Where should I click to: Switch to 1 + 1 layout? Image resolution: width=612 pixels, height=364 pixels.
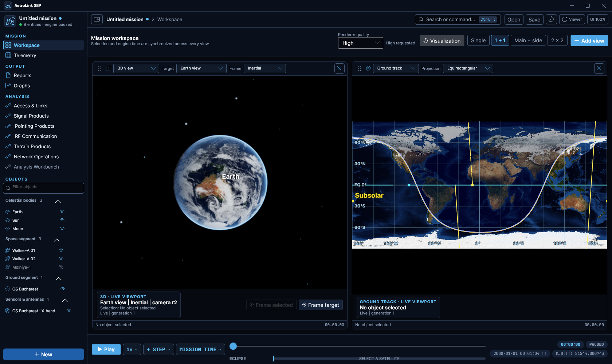tap(500, 40)
